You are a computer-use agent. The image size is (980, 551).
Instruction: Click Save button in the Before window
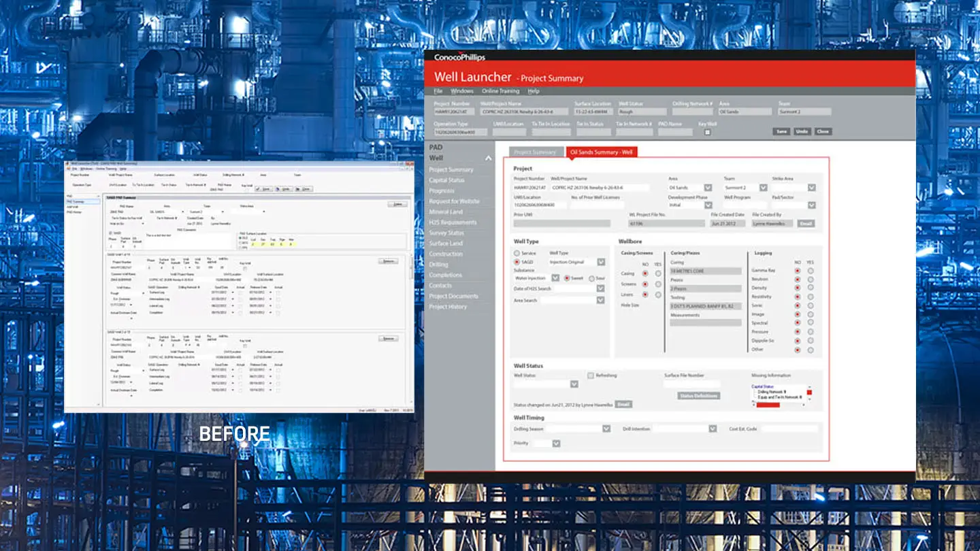click(265, 188)
